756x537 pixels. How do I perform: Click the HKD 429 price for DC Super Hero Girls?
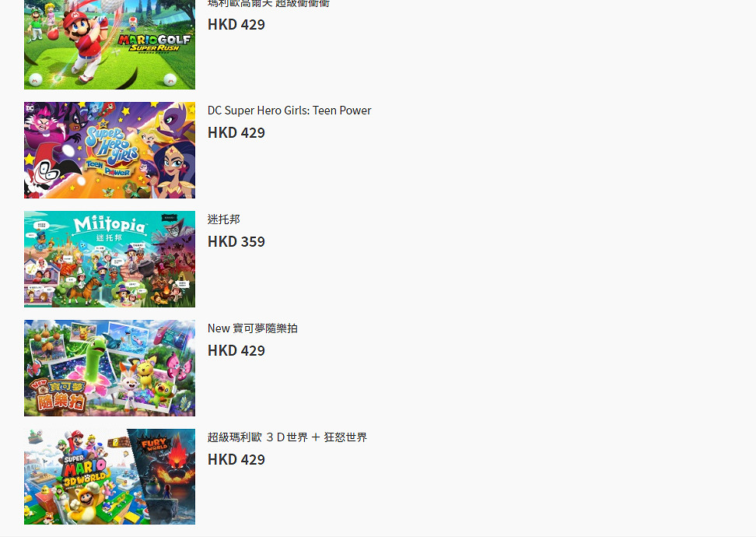pyautogui.click(x=236, y=133)
